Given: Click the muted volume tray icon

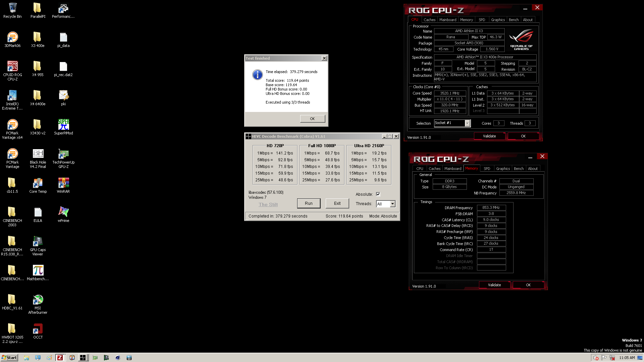Looking at the screenshot, I should click(596, 358).
